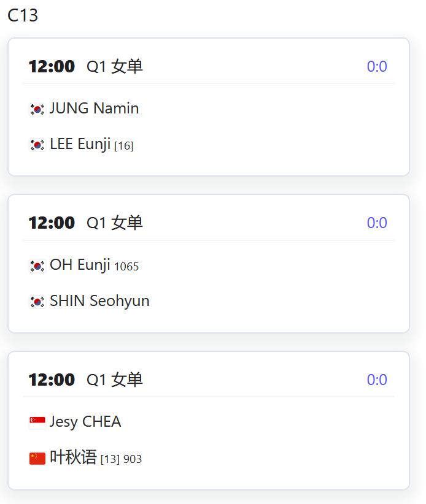Click seed [16] next to LEE Eunji

(x=124, y=146)
